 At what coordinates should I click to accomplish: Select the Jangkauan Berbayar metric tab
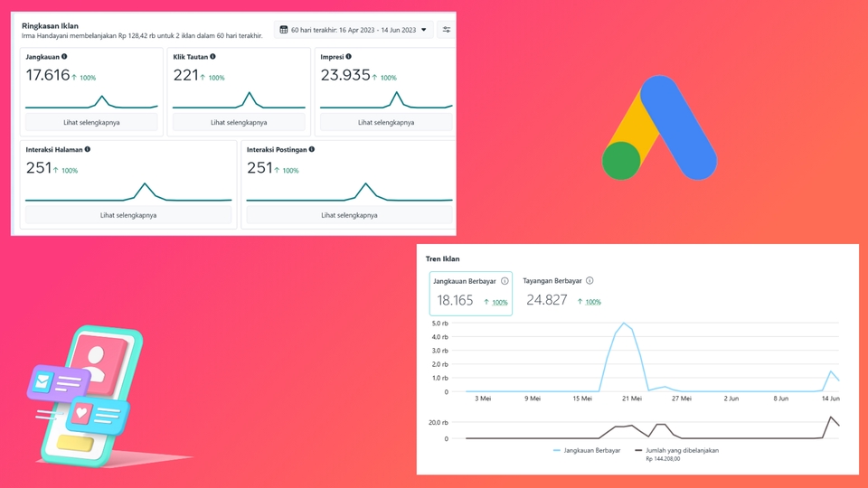(x=471, y=294)
